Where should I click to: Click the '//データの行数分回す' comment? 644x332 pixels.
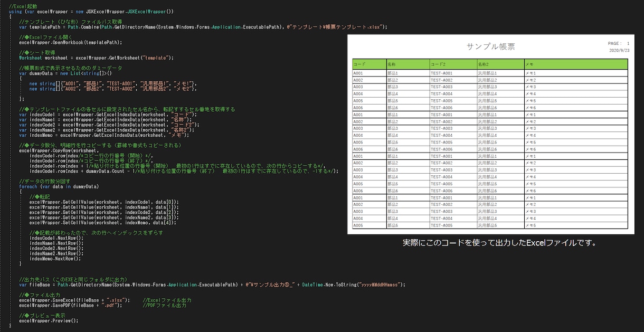click(44, 182)
